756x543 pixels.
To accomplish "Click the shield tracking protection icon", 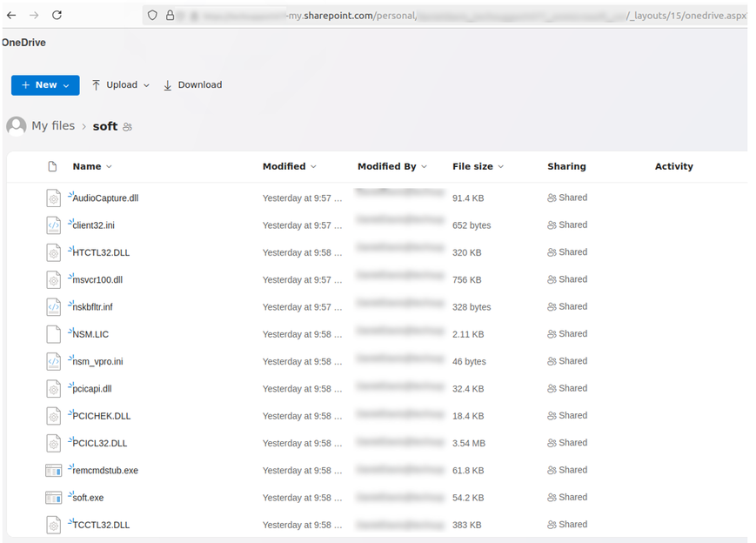I will 152,16.
